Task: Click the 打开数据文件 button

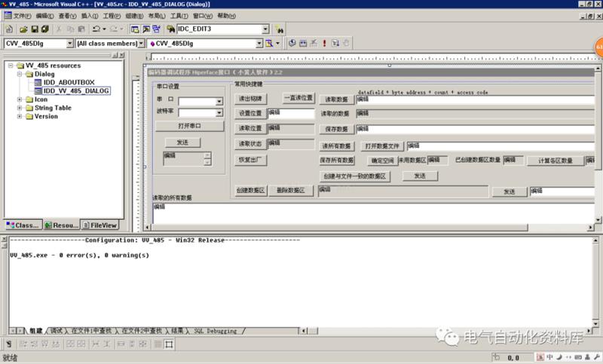Action: pos(382,146)
